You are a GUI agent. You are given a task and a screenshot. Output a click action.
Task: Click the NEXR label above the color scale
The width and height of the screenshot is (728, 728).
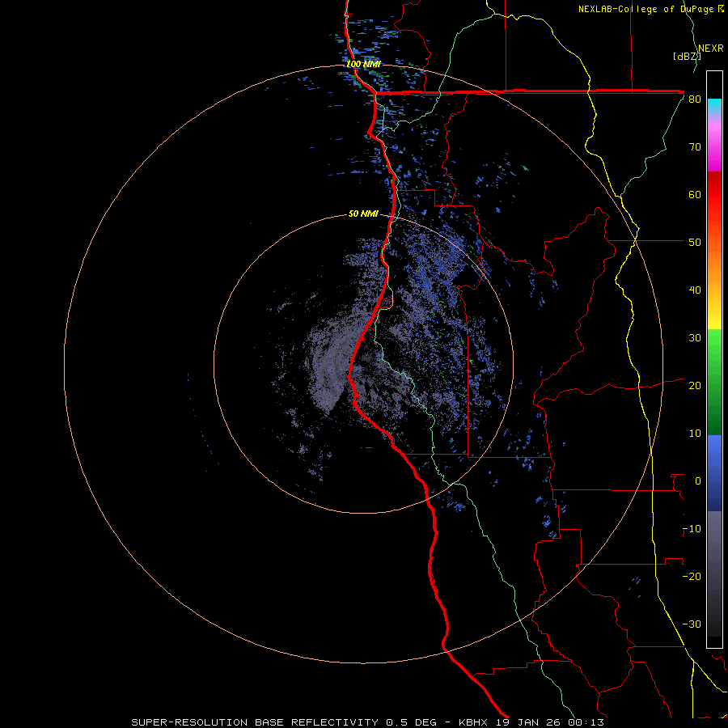(x=711, y=49)
